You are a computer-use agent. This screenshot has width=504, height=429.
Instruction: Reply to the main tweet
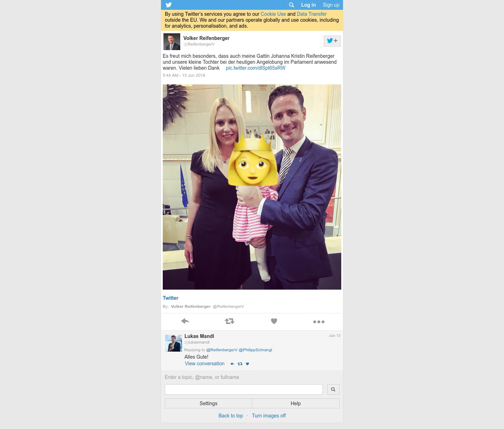point(185,321)
